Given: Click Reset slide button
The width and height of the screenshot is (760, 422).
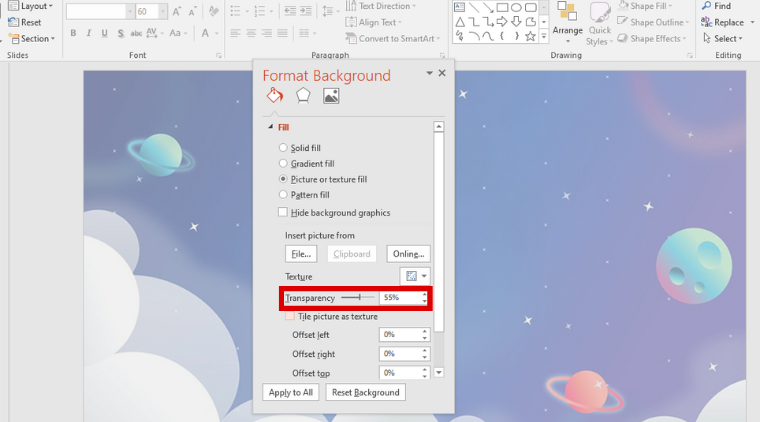Looking at the screenshot, I should click(x=25, y=22).
